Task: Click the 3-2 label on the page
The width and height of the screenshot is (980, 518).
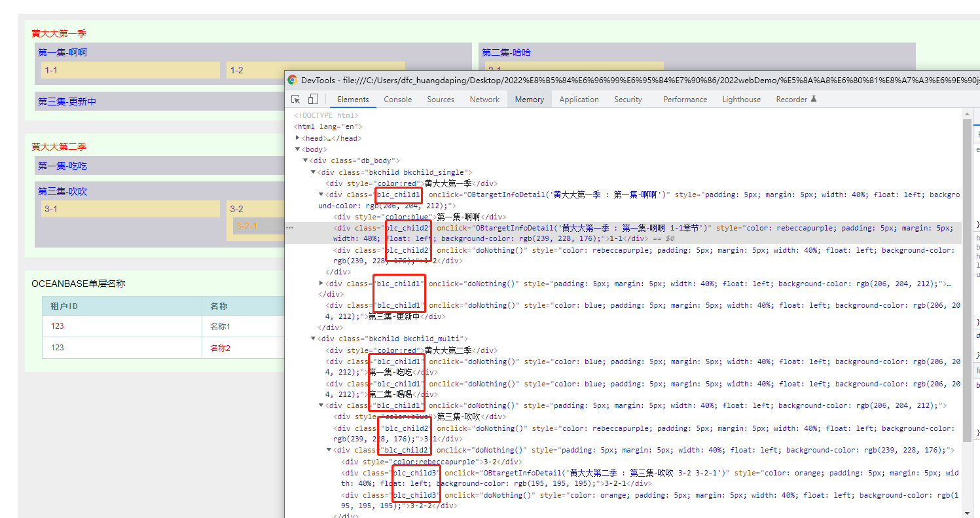Action: [x=237, y=209]
